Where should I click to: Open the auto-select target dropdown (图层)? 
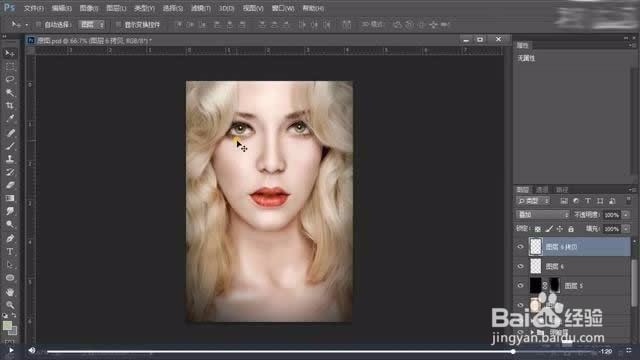[92, 25]
